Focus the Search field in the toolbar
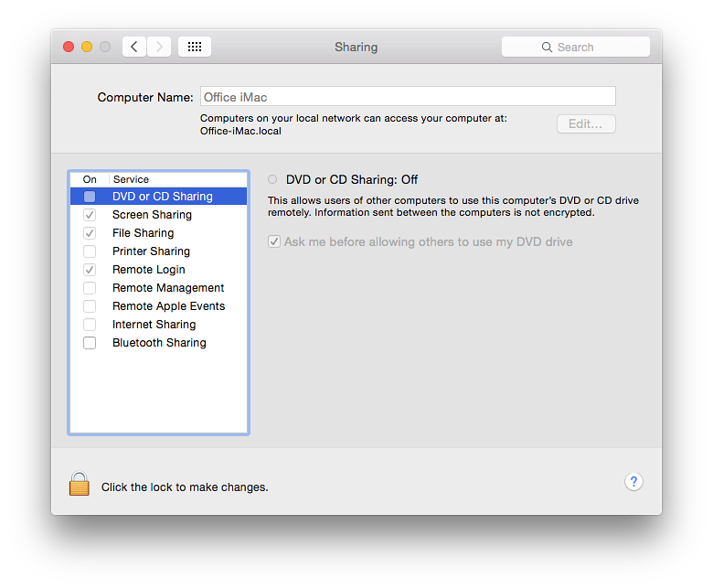The width and height of the screenshot is (713, 588). (x=576, y=47)
